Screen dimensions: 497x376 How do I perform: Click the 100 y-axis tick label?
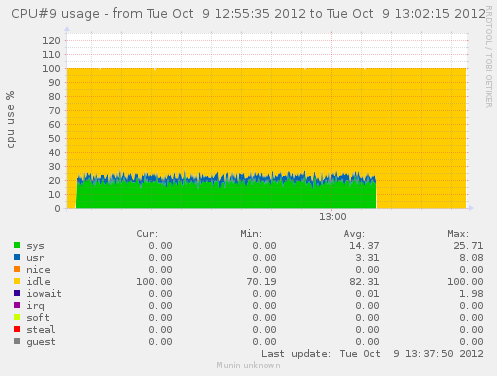51,69
